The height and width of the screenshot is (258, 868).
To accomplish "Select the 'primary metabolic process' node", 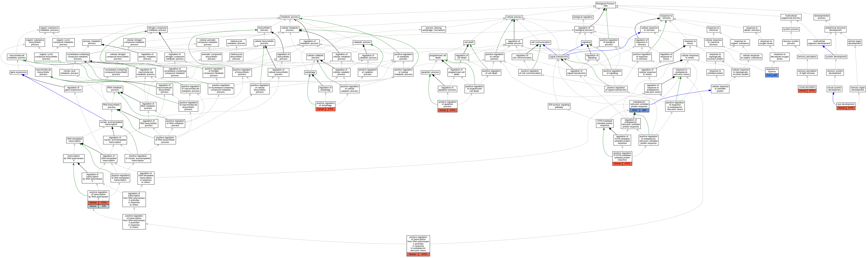I will 92,42.
